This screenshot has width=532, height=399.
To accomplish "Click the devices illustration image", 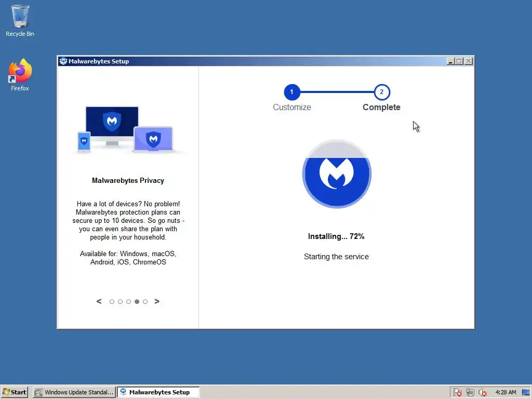I will tap(128, 129).
